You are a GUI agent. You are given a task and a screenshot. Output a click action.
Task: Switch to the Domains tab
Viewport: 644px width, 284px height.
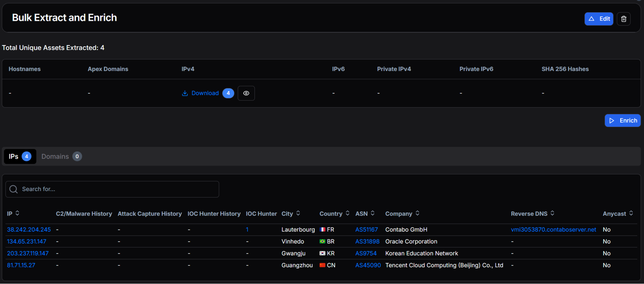62,157
